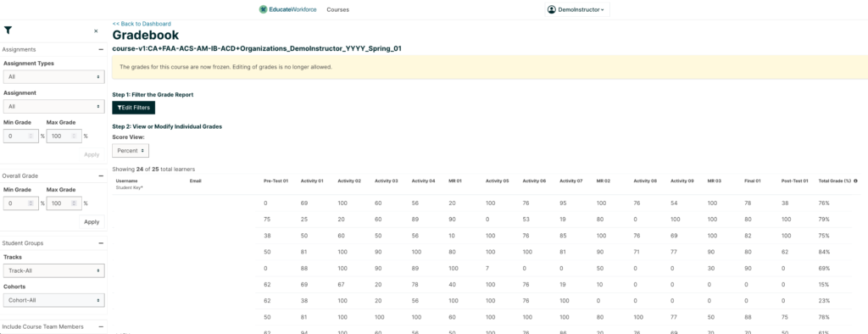Open the Assignment Types dropdown
The image size is (868, 334).
tap(53, 76)
